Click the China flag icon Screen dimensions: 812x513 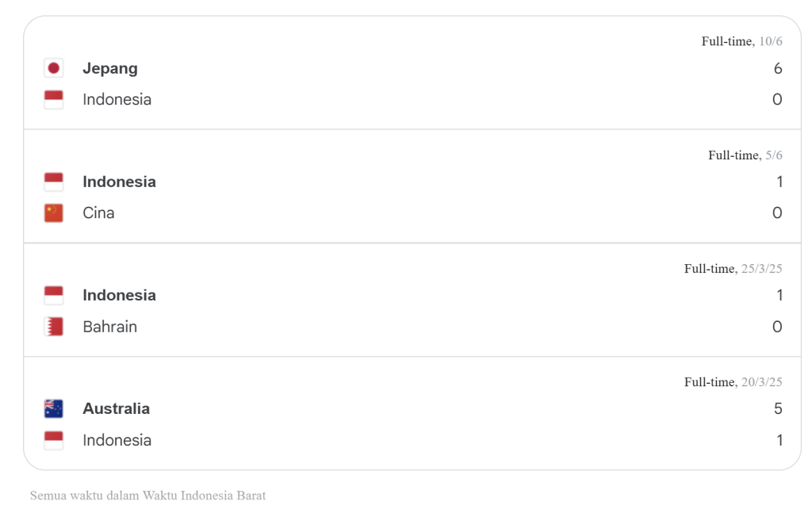point(53,212)
